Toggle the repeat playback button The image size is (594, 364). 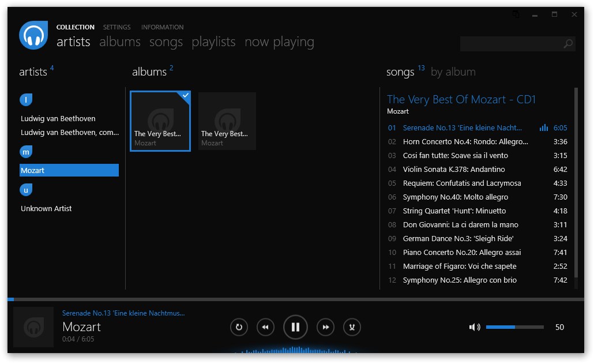point(239,327)
